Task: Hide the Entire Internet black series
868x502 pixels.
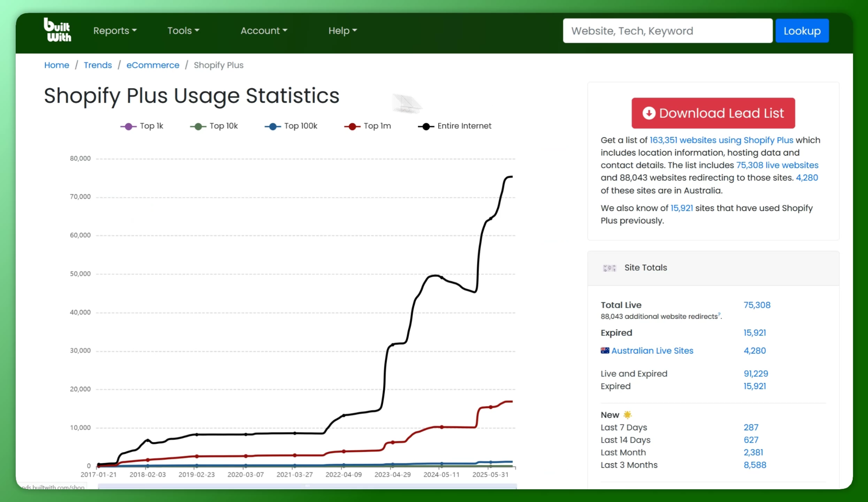Action: click(455, 126)
